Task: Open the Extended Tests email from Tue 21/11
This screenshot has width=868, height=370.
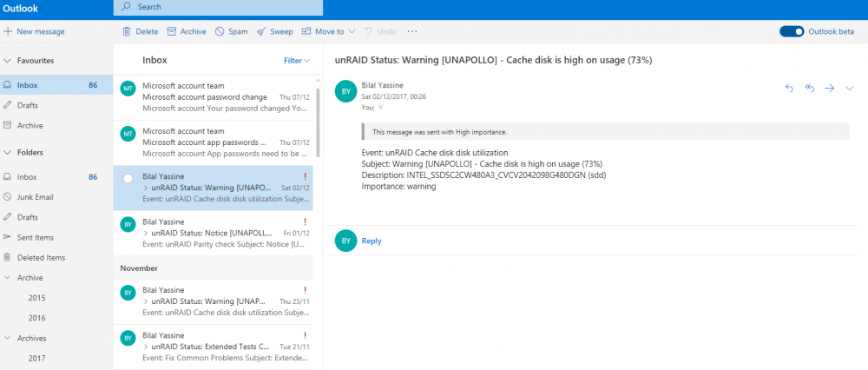Action: [214, 347]
